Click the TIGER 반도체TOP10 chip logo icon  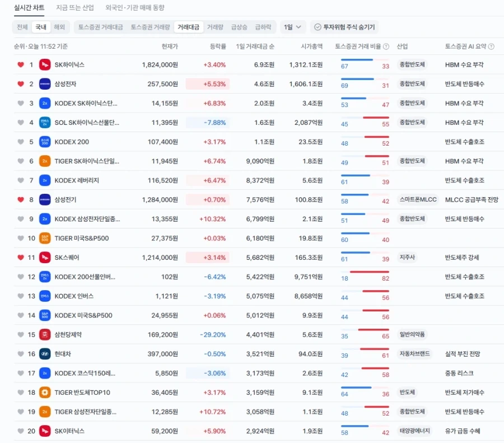[x=45, y=393]
